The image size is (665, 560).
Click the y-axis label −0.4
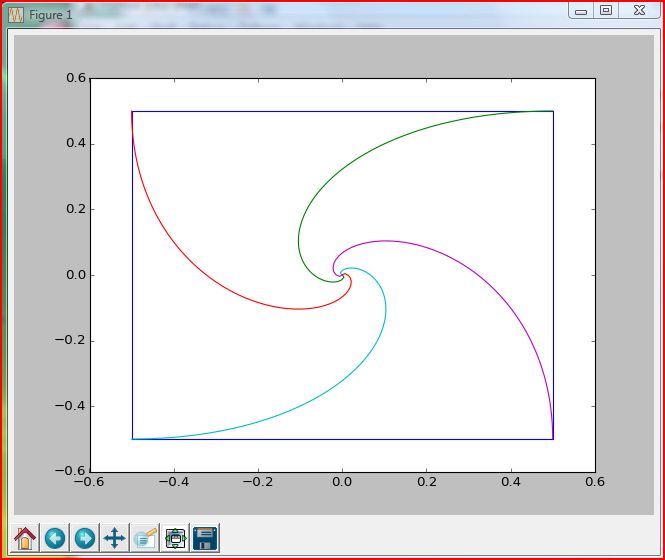pos(70,406)
